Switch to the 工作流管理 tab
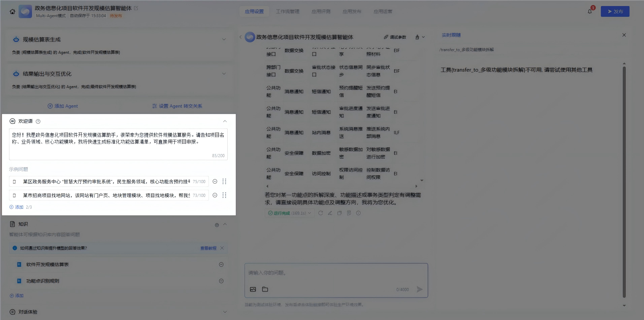This screenshot has width=644, height=320. pyautogui.click(x=287, y=11)
